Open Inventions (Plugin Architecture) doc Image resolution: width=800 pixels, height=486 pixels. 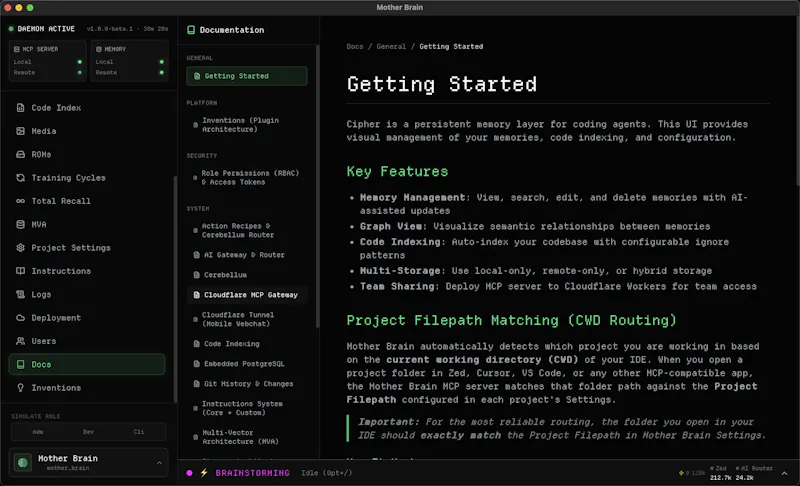[x=247, y=125]
